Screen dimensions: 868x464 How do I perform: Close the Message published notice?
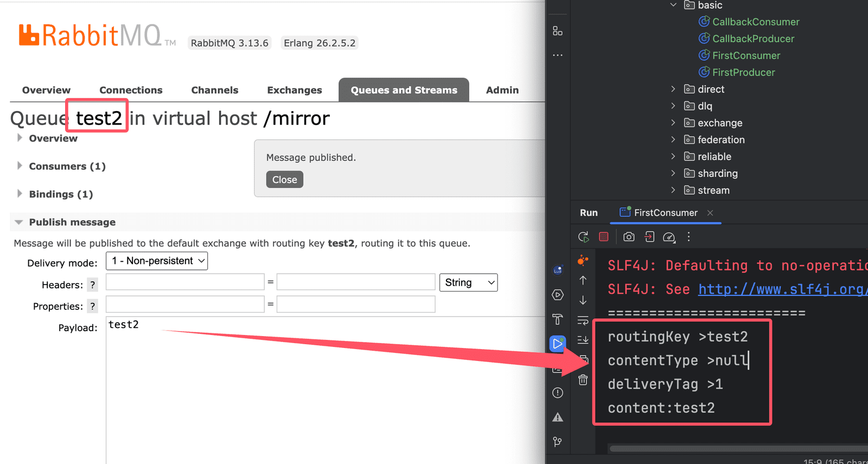(285, 179)
